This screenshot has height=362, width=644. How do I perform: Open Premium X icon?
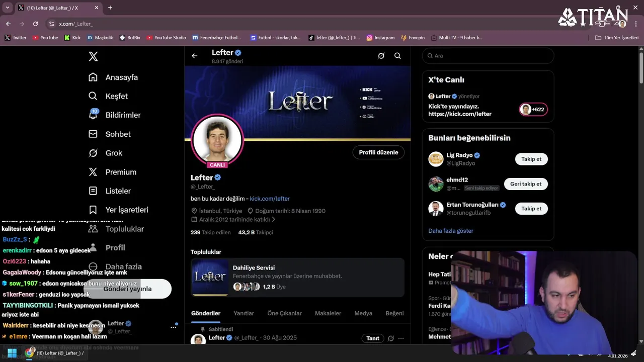[x=93, y=172]
